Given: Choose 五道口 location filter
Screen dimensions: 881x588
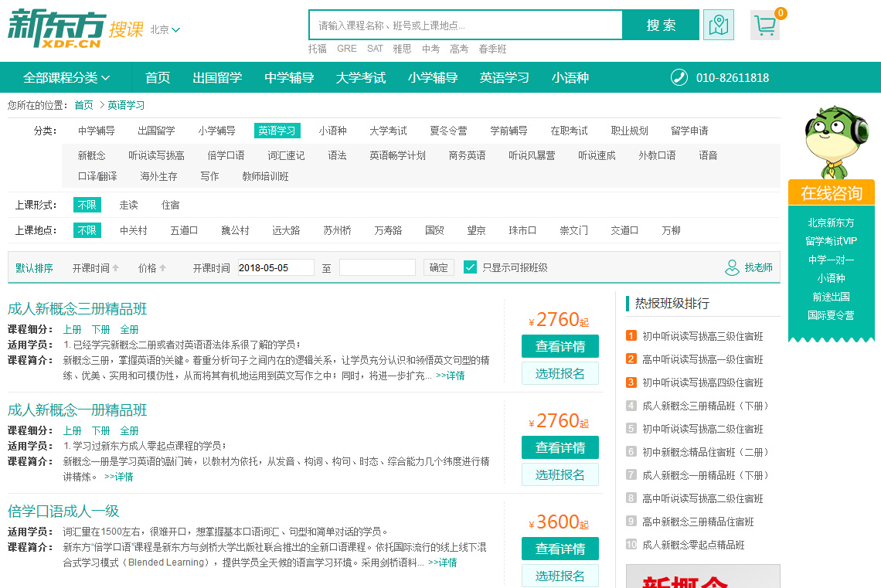Looking at the screenshot, I should [x=184, y=230].
